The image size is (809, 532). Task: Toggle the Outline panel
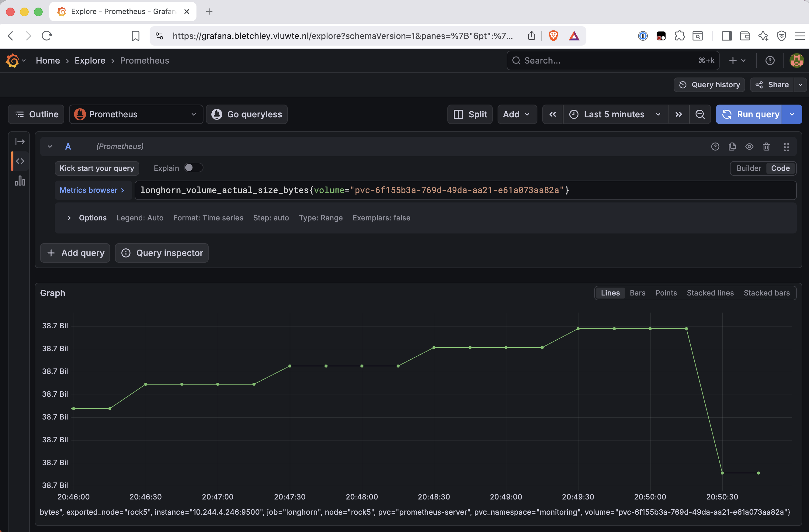click(x=36, y=115)
